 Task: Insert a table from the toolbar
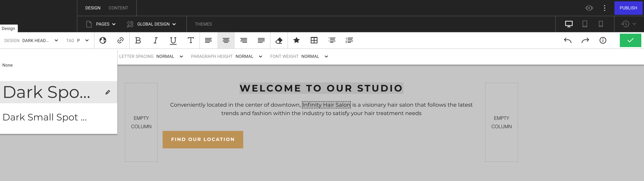[314, 40]
